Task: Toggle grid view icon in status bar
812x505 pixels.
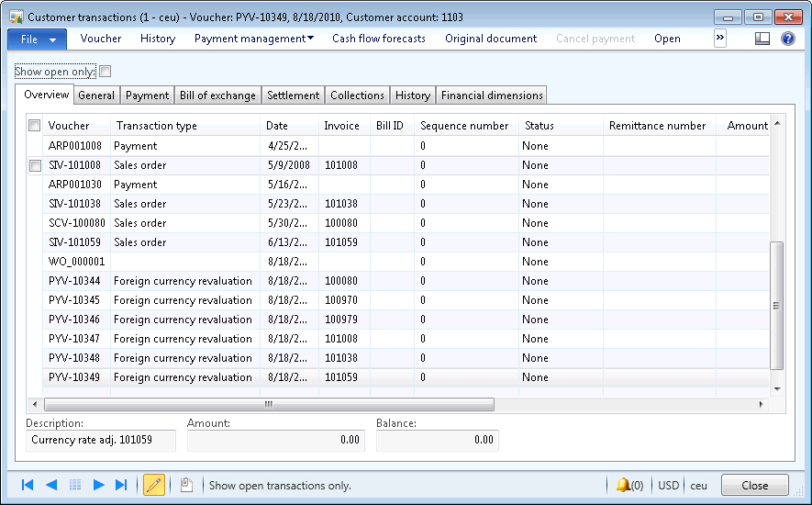Action: [x=75, y=485]
